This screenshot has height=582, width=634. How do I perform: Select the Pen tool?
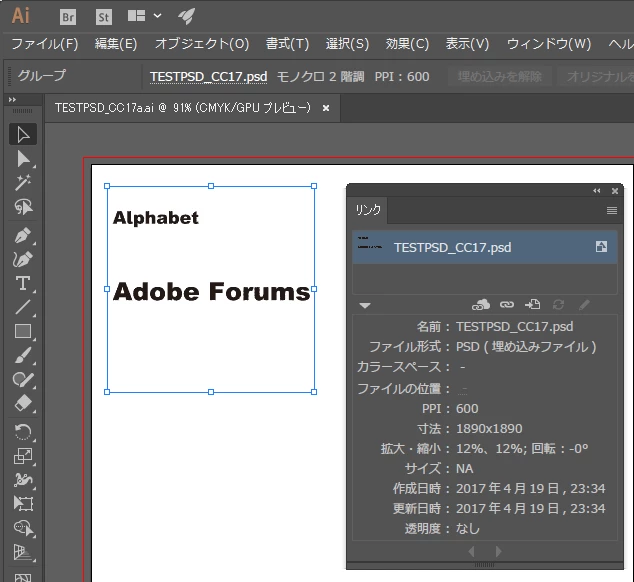tap(23, 235)
